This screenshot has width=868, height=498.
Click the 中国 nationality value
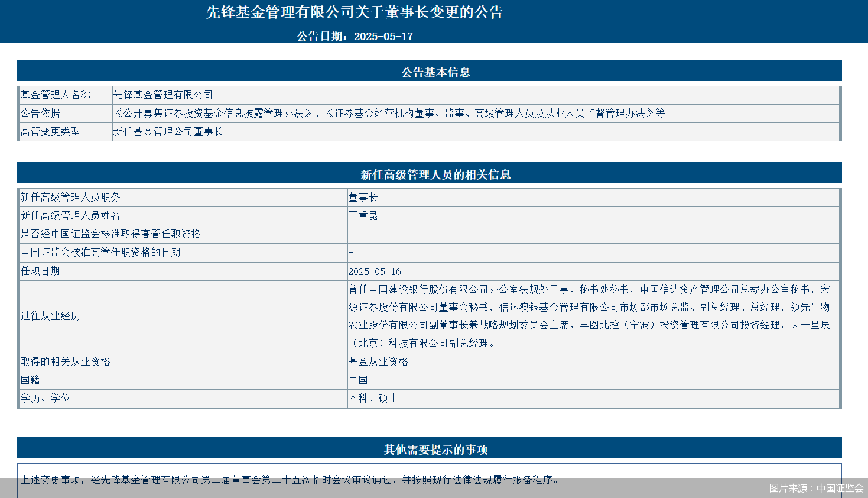[358, 380]
